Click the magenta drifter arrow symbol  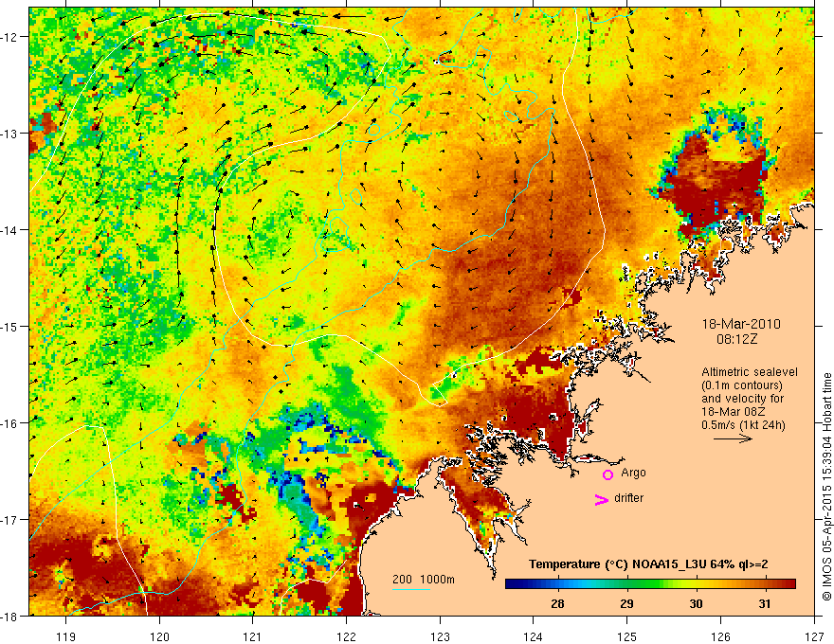click(x=601, y=499)
